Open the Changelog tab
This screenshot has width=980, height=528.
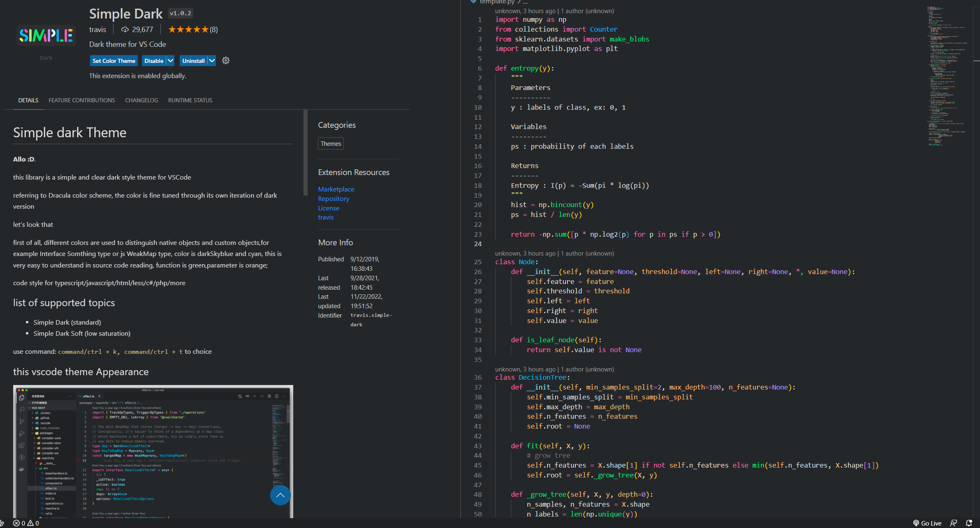point(141,100)
